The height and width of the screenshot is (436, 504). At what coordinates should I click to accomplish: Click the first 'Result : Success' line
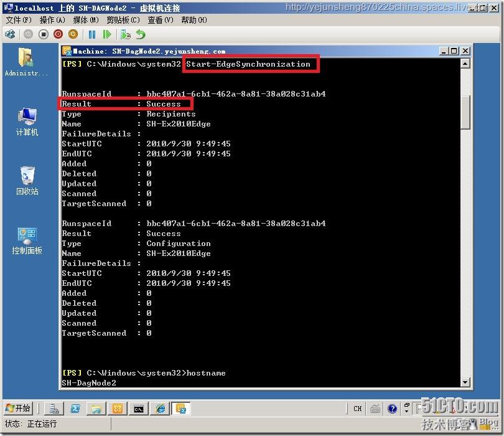(x=121, y=104)
